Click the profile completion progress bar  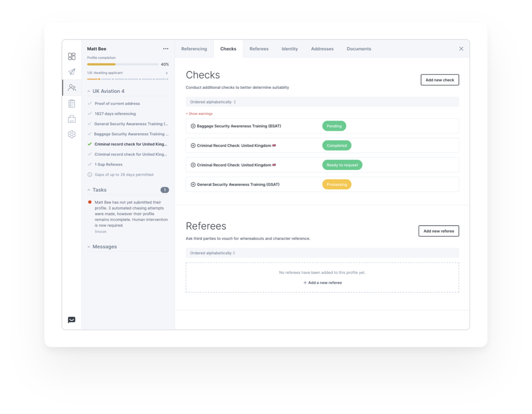[123, 64]
